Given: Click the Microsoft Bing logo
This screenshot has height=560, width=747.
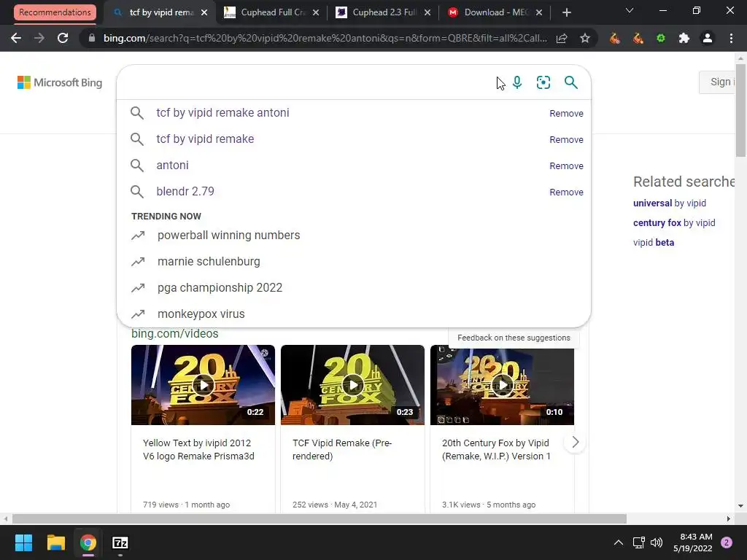Looking at the screenshot, I should click(x=60, y=82).
